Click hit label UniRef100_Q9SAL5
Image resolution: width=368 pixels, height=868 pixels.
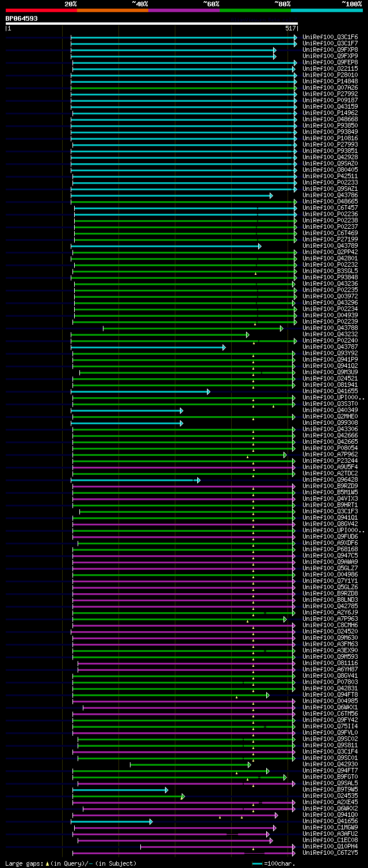(330, 783)
